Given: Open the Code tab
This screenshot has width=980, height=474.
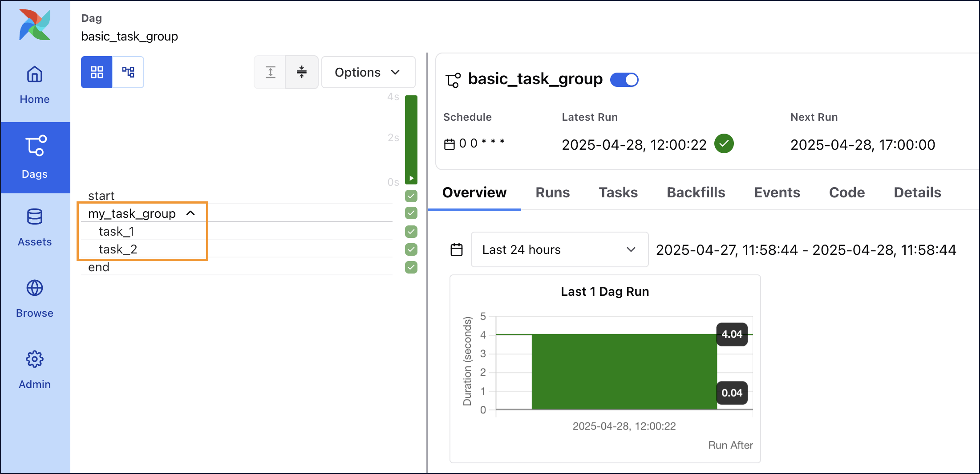Looking at the screenshot, I should tap(846, 192).
